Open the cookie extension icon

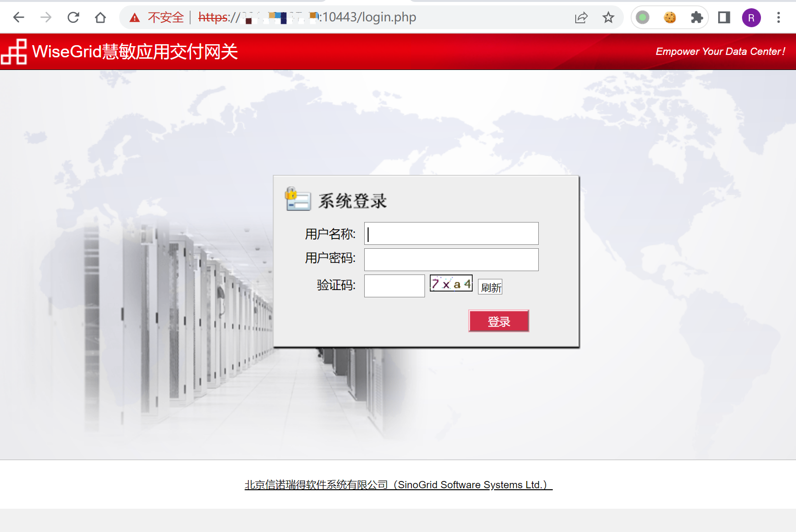point(670,18)
